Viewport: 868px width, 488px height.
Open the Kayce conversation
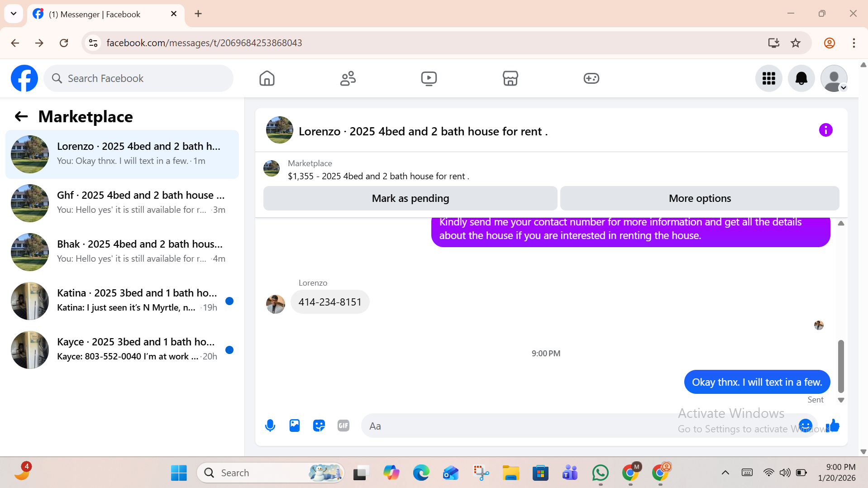[x=122, y=350]
